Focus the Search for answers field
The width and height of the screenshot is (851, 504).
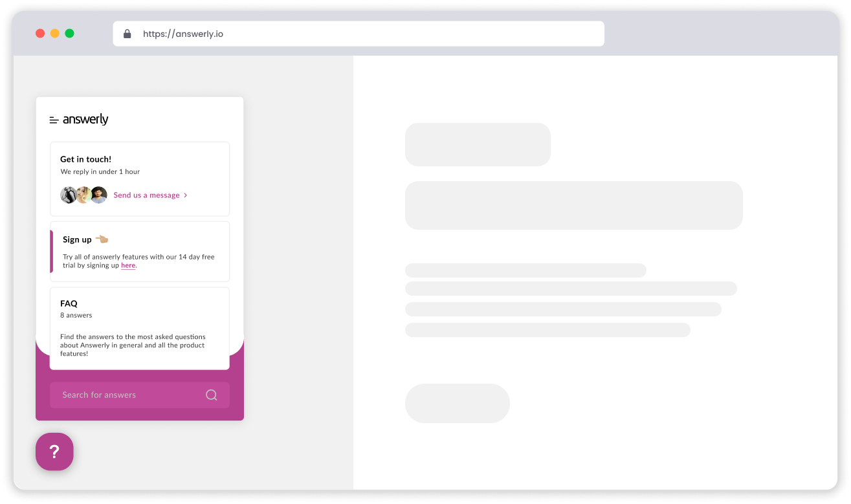click(140, 395)
